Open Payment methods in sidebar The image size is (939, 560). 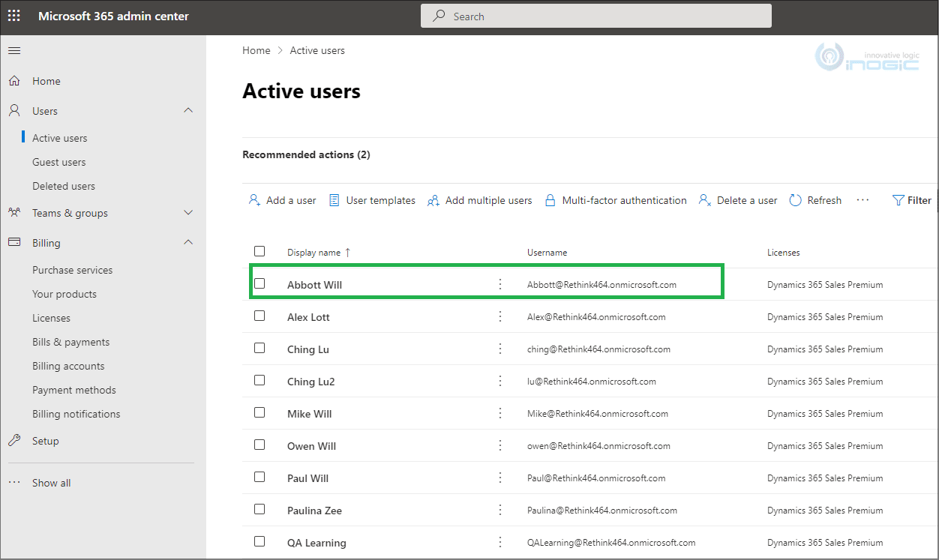tap(74, 390)
